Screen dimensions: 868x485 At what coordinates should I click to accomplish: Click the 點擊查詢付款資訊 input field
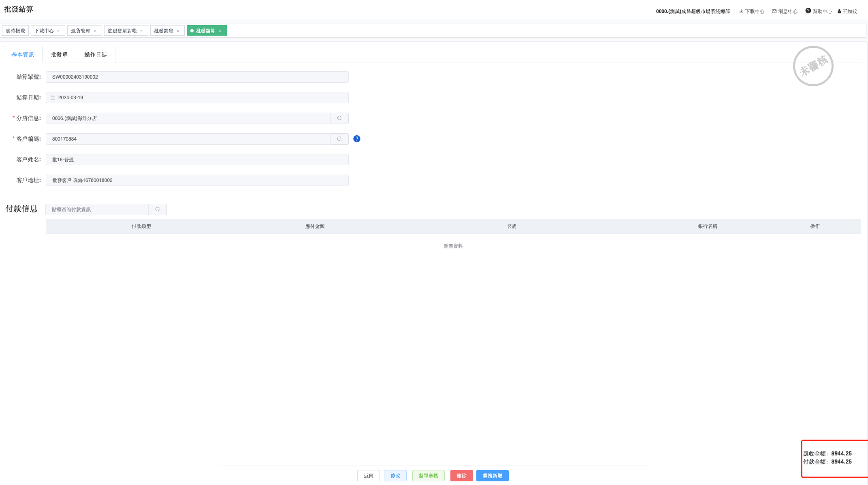coord(97,209)
